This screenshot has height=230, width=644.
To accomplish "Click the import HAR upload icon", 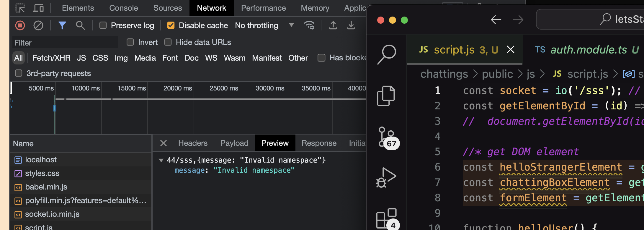I will pyautogui.click(x=333, y=25).
